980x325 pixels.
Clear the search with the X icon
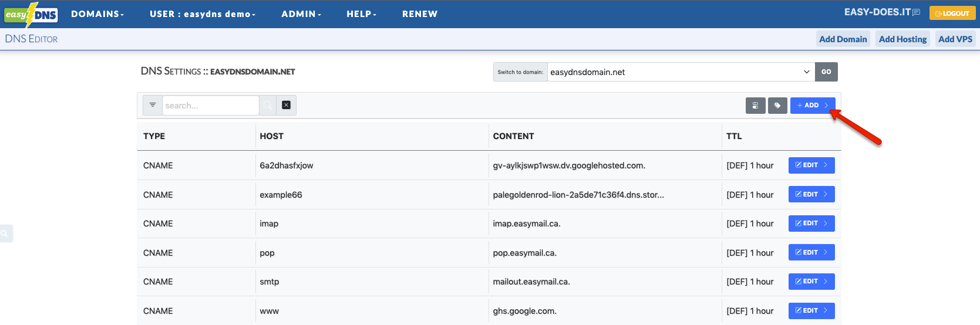[286, 106]
